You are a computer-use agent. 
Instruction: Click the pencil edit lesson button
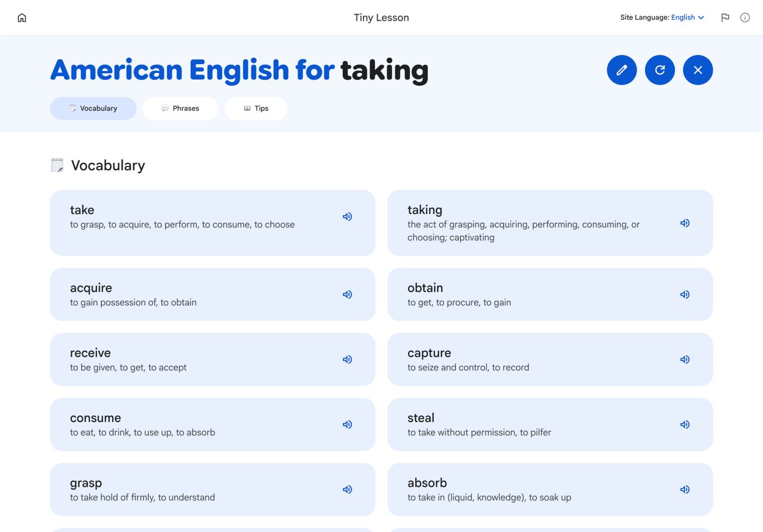622,70
